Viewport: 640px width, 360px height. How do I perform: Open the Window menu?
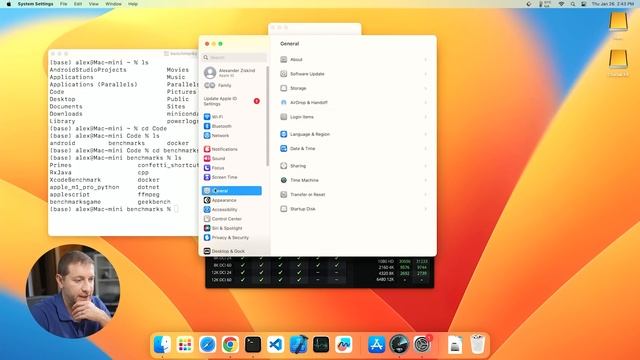pyautogui.click(x=113, y=4)
